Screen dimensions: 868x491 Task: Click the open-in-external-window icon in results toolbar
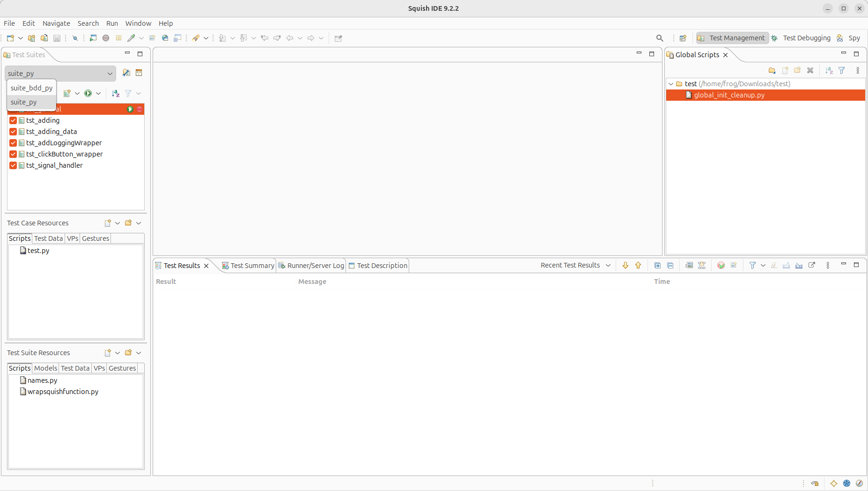pyautogui.click(x=812, y=265)
